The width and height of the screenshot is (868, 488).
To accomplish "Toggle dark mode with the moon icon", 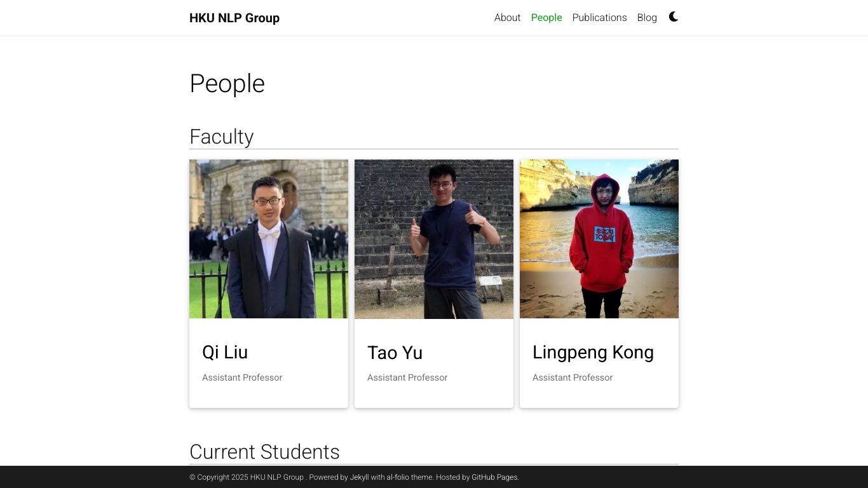I will tap(674, 17).
